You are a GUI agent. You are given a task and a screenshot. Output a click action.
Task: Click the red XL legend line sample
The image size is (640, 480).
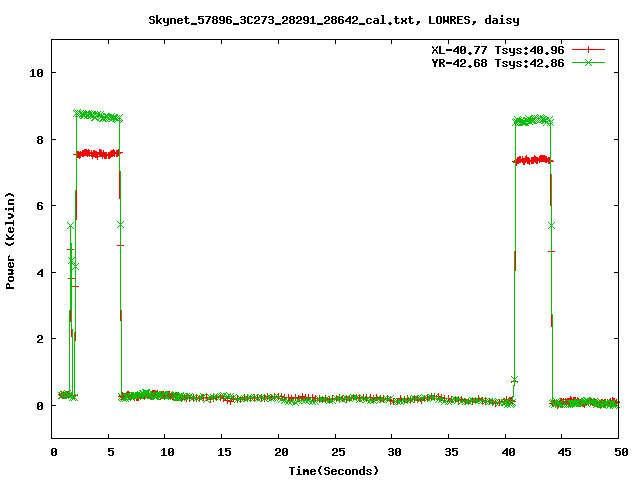click(x=588, y=50)
